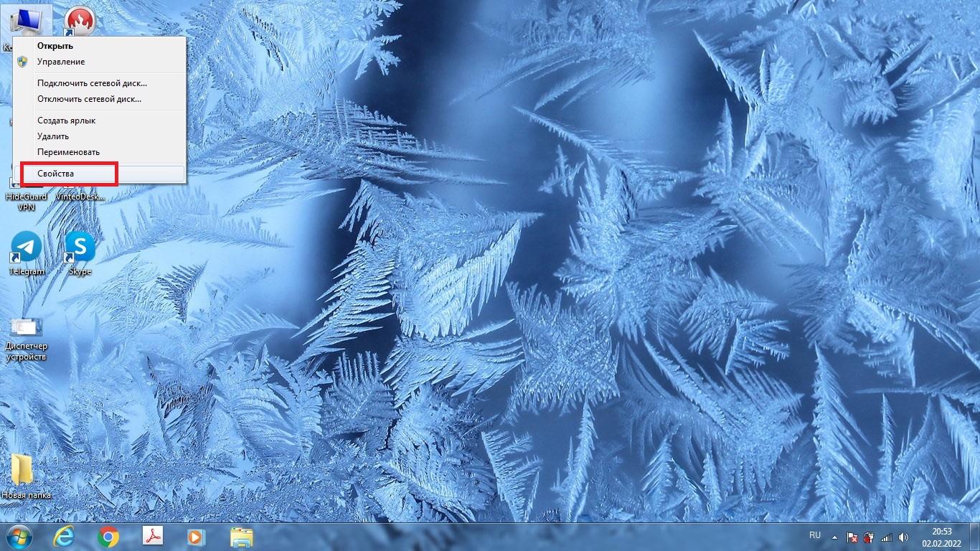The image size is (980, 551).
Task: Launch Internet Explorer from the taskbar
Action: [x=65, y=537]
